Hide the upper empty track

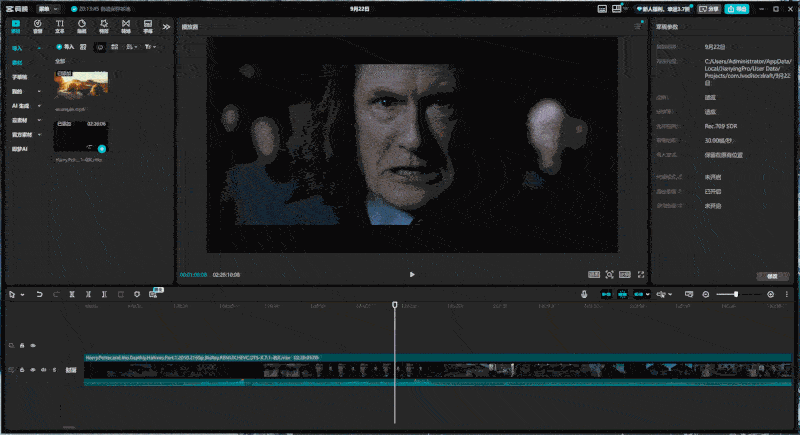33,345
